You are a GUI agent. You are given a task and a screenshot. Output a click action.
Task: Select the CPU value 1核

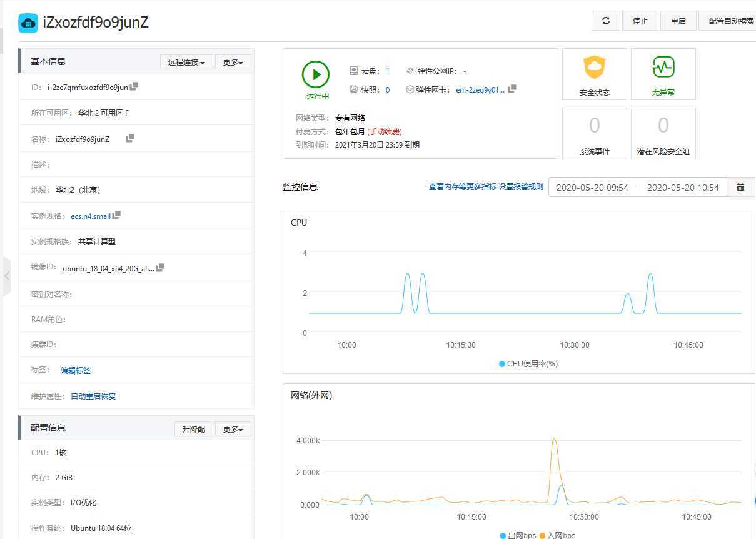point(61,452)
